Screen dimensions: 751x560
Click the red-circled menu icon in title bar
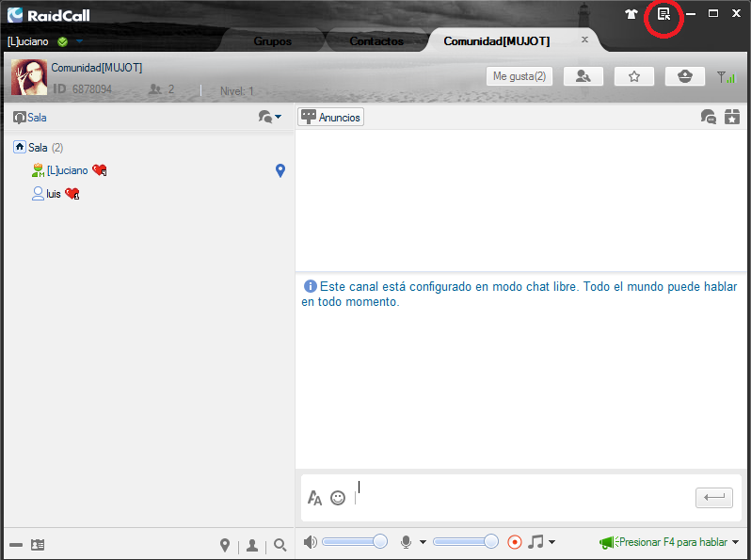pyautogui.click(x=663, y=14)
